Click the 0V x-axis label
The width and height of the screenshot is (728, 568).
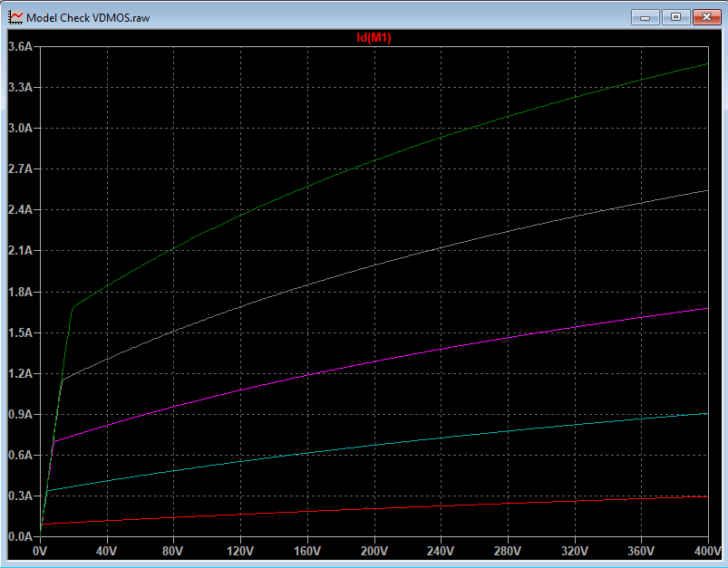(x=40, y=551)
